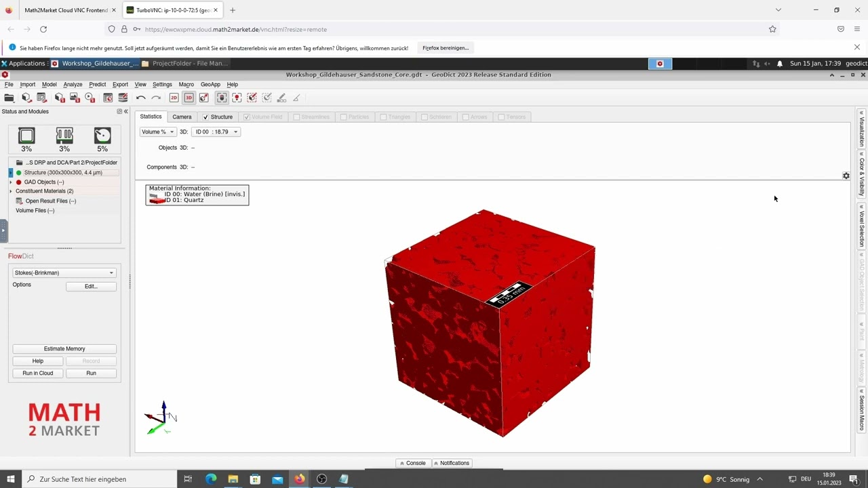This screenshot has height=488, width=868.
Task: Open the visualization settings gear icon
Action: tap(846, 176)
